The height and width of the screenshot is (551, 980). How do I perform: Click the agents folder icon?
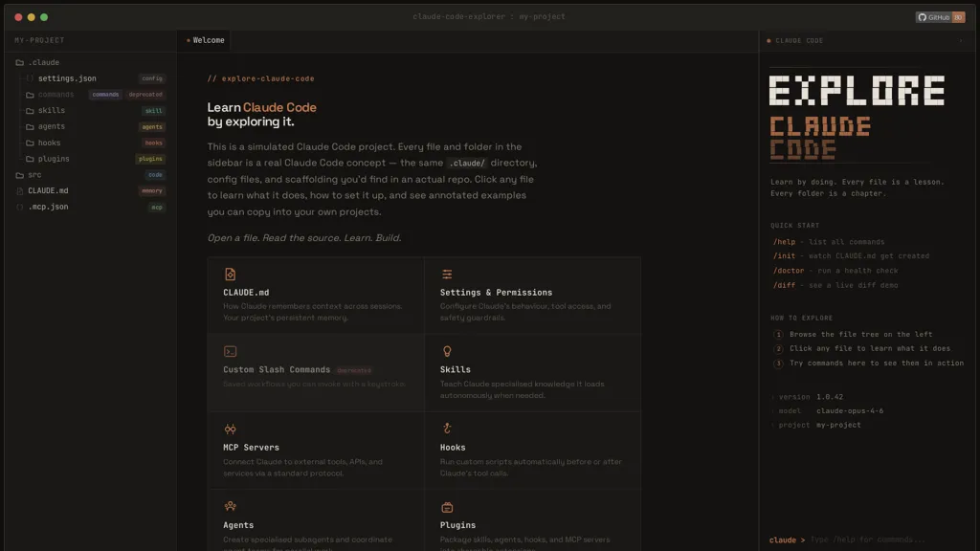tap(30, 127)
